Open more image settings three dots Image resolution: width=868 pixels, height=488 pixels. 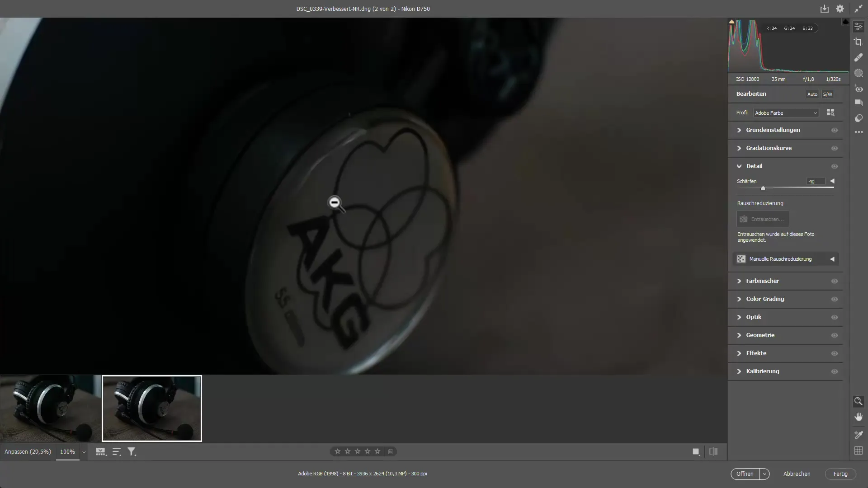(x=859, y=132)
